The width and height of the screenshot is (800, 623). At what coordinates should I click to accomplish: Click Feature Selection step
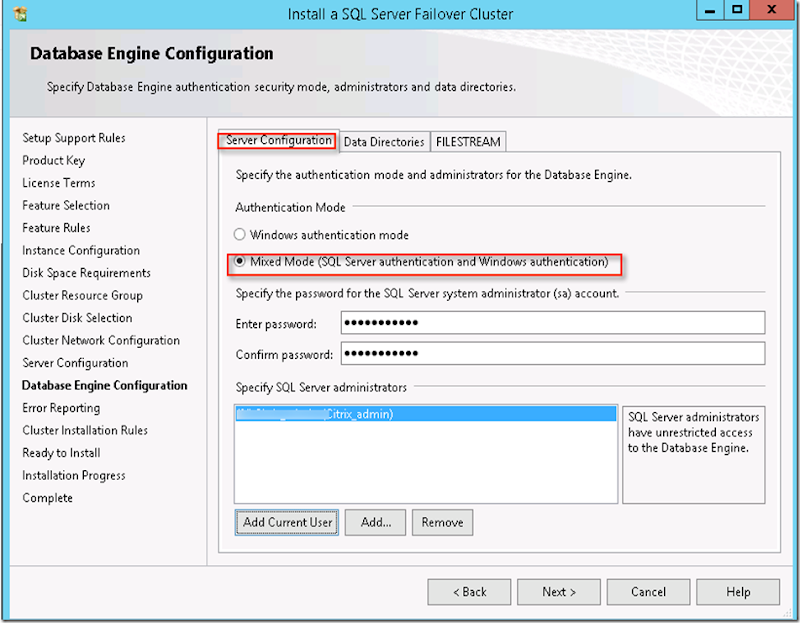pos(66,205)
